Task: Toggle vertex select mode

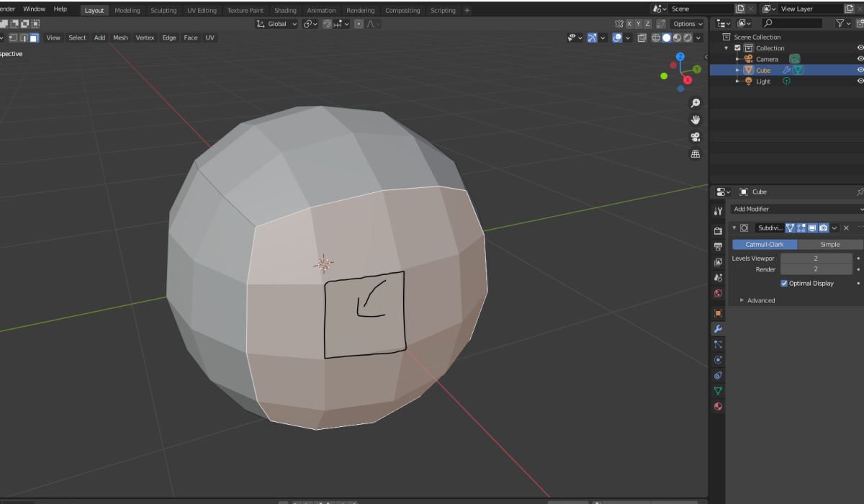Action: 14,37
